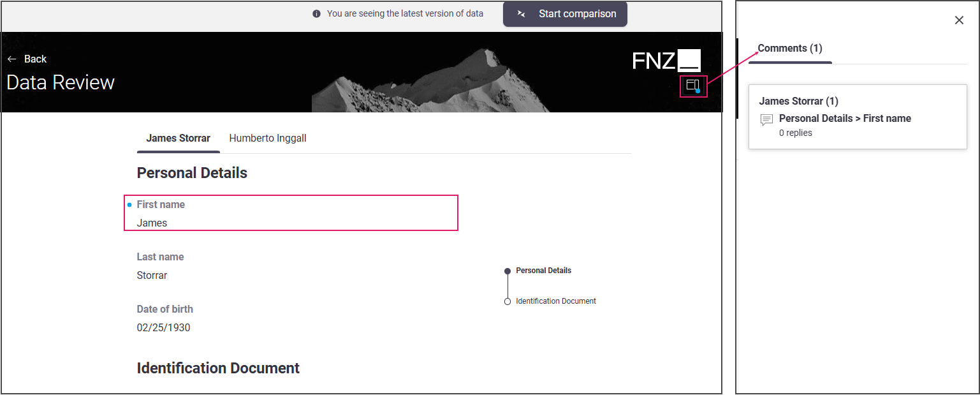This screenshot has height=395, width=980.
Task: Click the Date of birth value
Action: [x=163, y=328]
